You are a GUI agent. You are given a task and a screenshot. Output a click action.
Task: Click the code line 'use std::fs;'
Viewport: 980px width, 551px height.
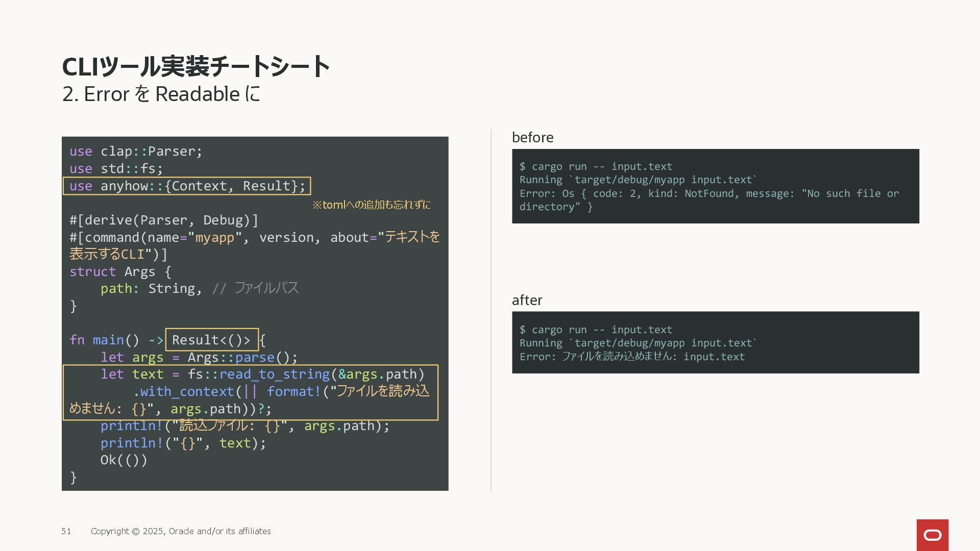116,169
